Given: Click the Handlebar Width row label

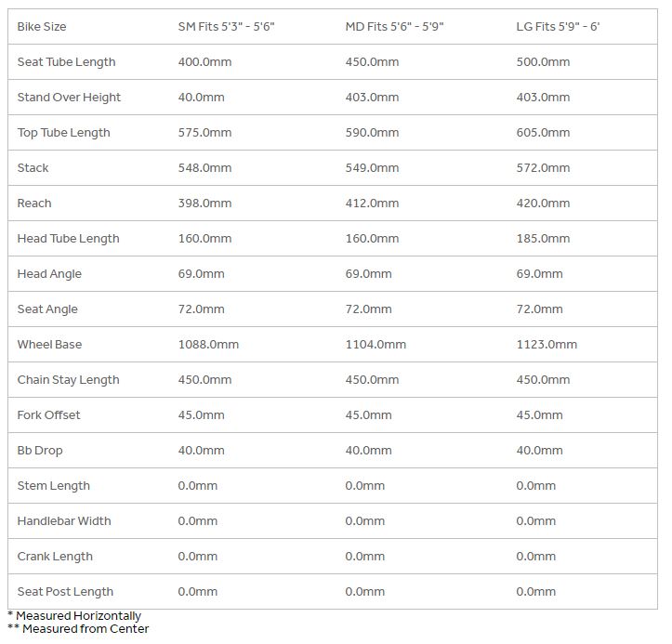Looking at the screenshot, I should [x=63, y=521].
